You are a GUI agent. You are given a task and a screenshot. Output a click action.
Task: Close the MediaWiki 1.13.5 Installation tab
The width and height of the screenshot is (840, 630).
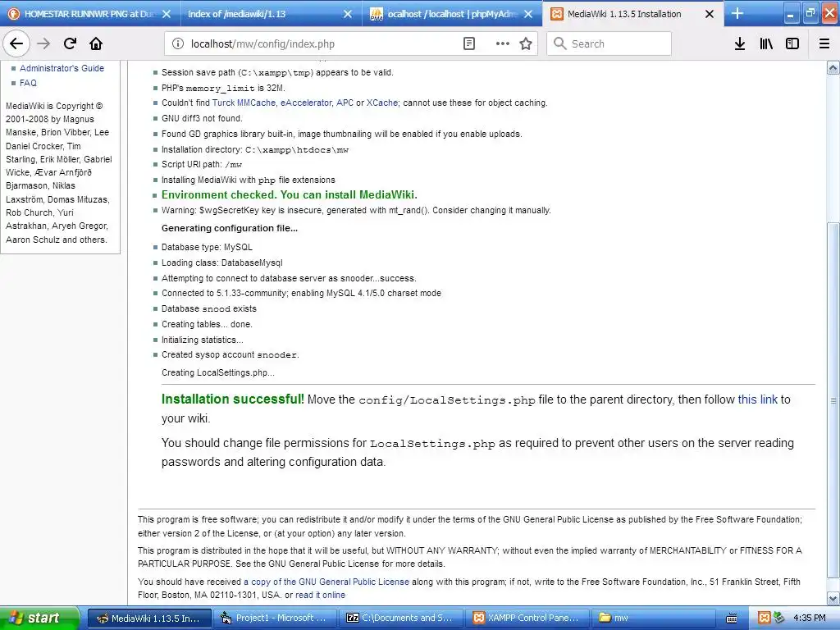click(x=710, y=14)
